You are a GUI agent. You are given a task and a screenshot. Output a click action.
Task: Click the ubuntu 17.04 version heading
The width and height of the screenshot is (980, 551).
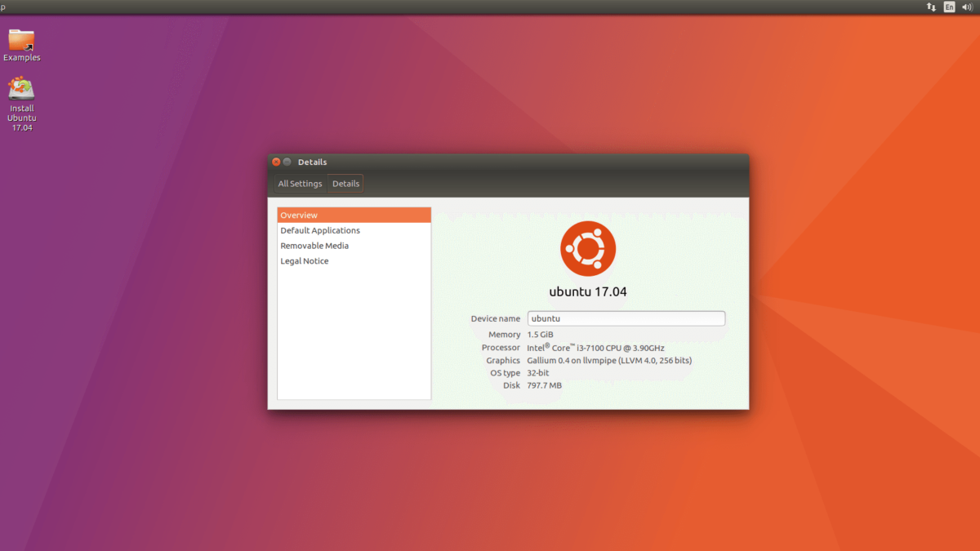pyautogui.click(x=588, y=291)
